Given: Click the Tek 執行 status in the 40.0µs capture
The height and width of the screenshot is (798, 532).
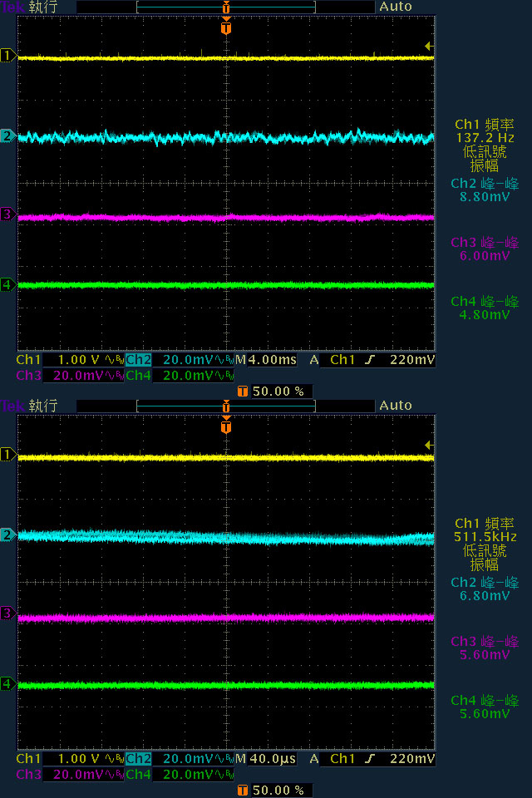Looking at the screenshot, I should pos(29,406).
